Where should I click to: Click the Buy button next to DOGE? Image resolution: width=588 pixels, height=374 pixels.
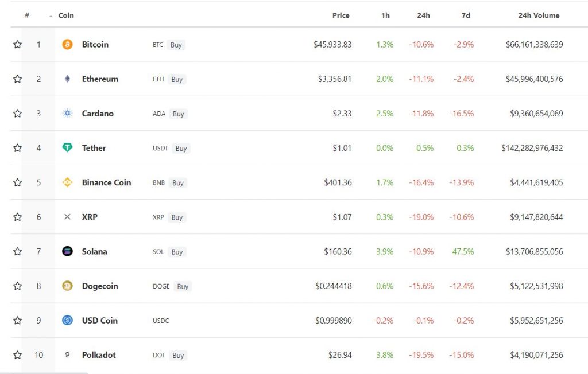pyautogui.click(x=183, y=286)
